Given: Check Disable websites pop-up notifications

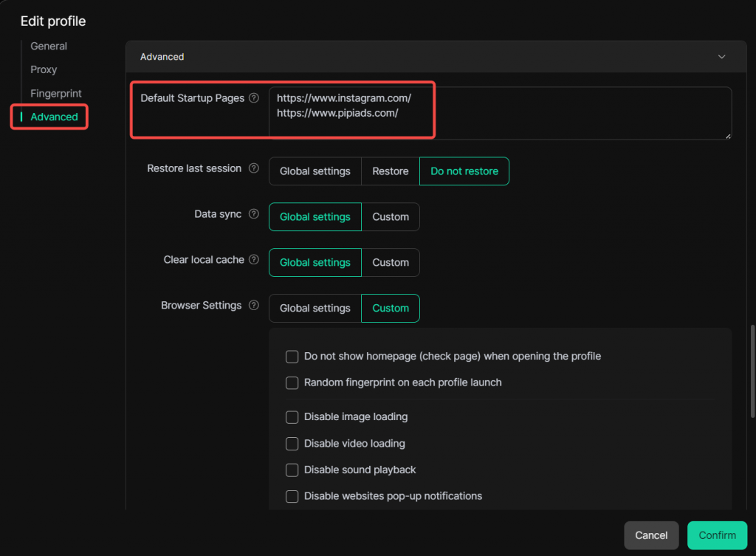Looking at the screenshot, I should [292, 496].
